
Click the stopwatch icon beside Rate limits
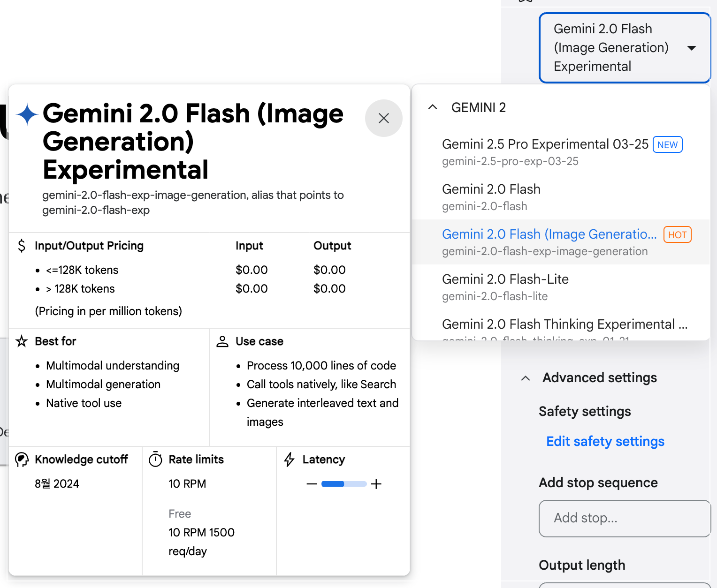pos(155,460)
